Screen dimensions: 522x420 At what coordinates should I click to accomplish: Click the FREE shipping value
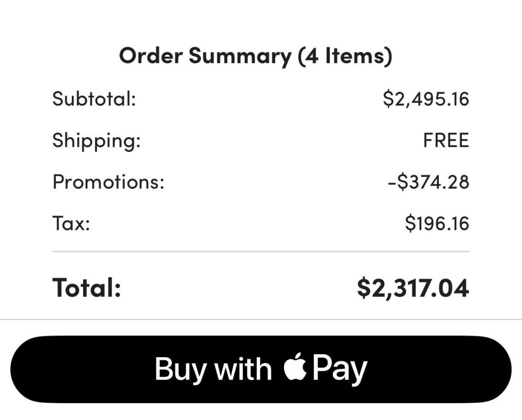click(446, 140)
